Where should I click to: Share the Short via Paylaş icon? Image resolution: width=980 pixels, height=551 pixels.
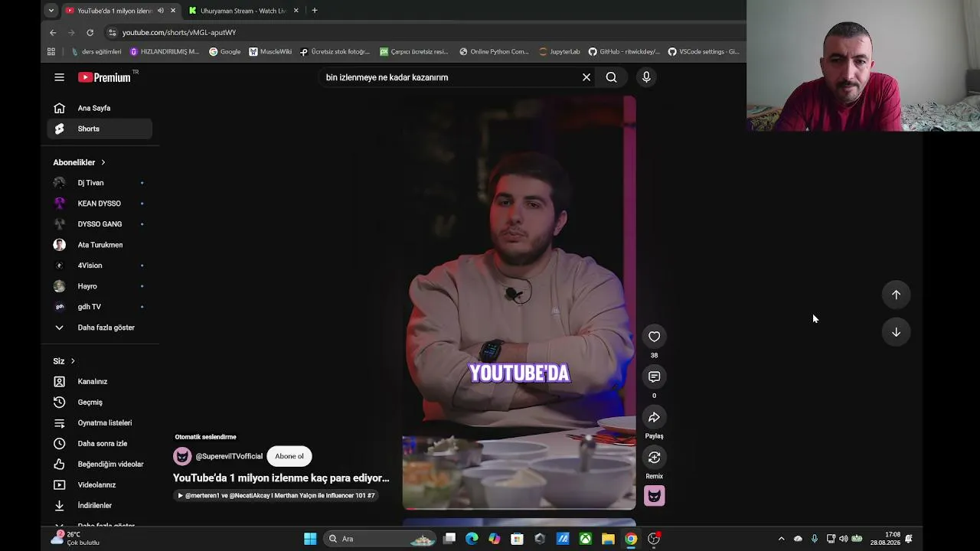point(654,417)
